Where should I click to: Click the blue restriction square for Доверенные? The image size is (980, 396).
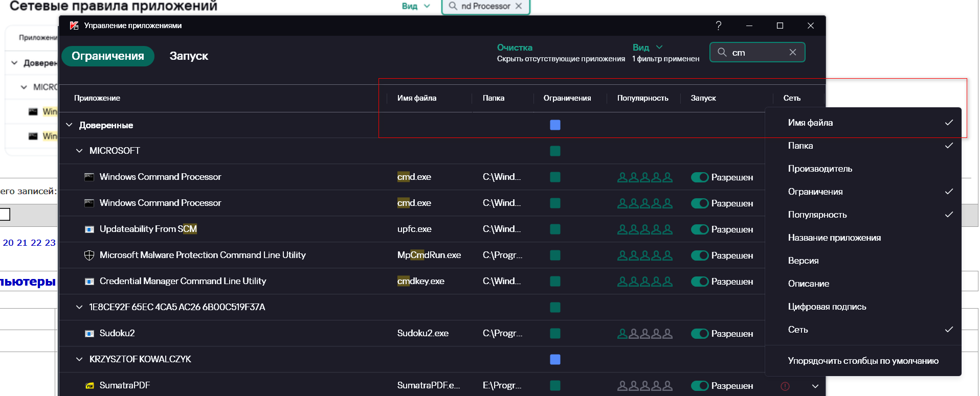click(x=555, y=125)
